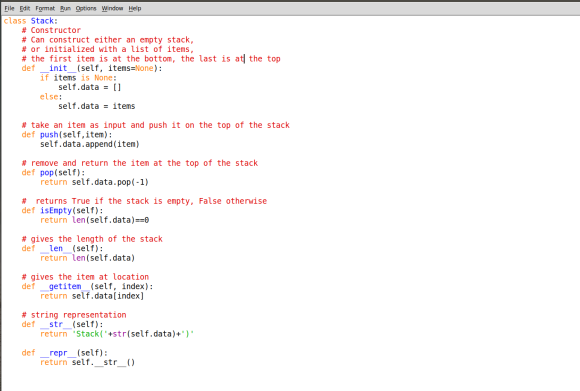Click the return 'Stack(' string line
Viewport: 580px width, 391px height.
117,334
